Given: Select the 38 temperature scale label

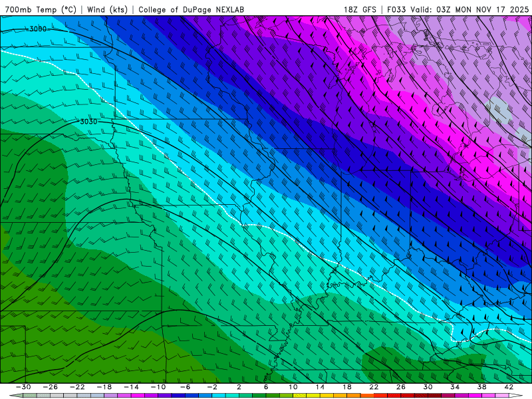Looking at the screenshot, I should tap(481, 387).
